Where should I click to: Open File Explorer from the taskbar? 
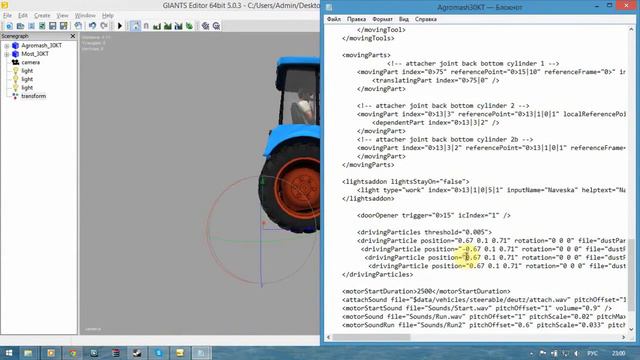point(28,353)
